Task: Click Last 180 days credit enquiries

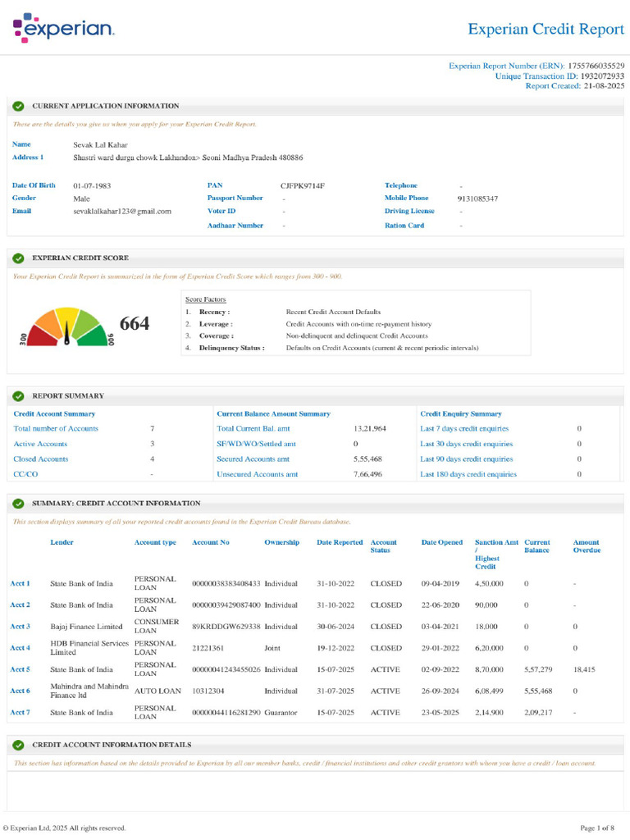Action: tap(468, 474)
